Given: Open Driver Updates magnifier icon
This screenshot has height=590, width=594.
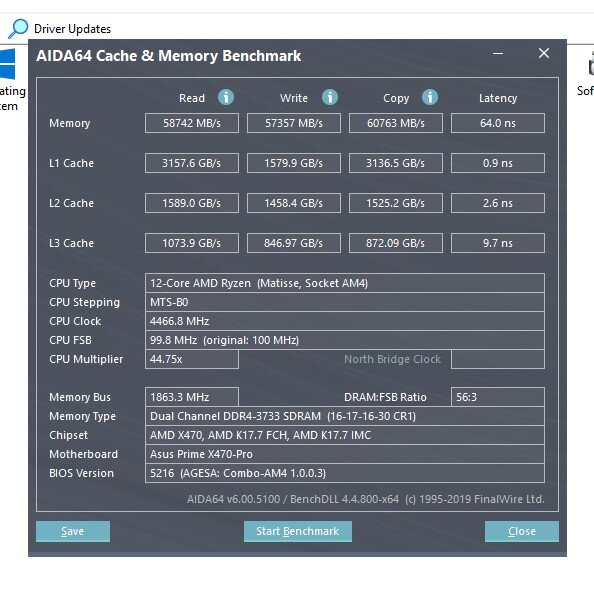Looking at the screenshot, I should pos(18,29).
